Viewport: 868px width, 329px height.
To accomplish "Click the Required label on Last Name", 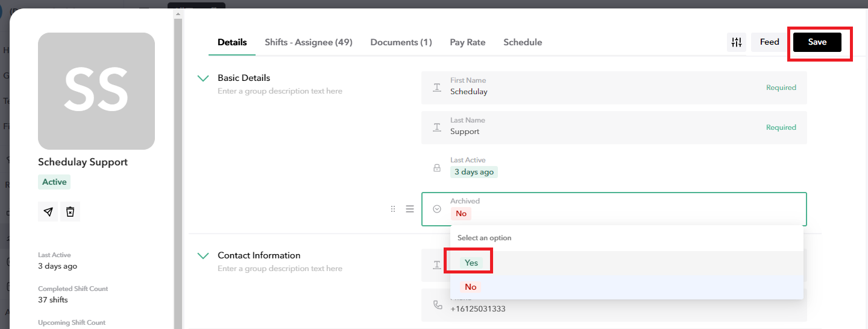I will click(781, 127).
